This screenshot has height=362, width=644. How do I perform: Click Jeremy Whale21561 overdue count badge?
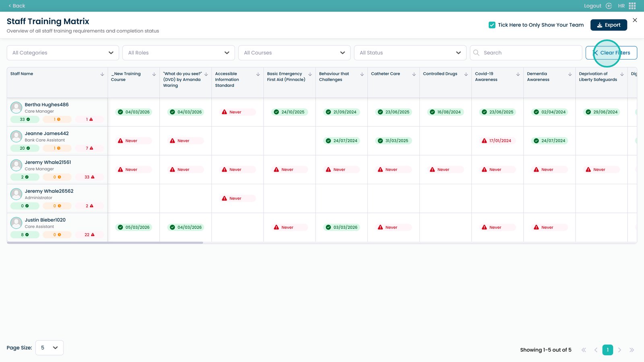(89, 177)
